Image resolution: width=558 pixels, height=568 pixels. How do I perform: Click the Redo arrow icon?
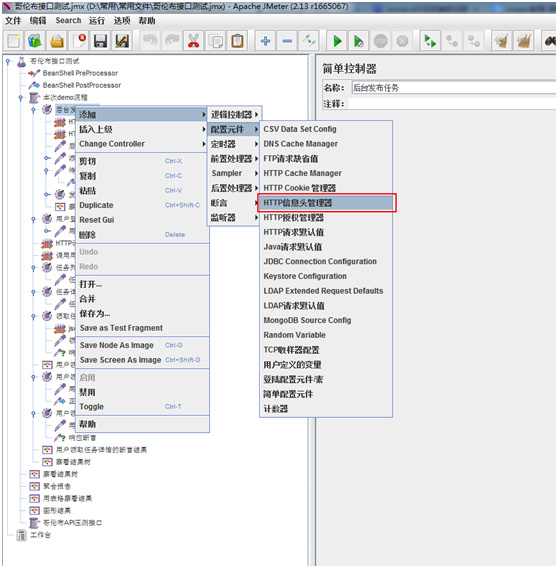tap(172, 41)
